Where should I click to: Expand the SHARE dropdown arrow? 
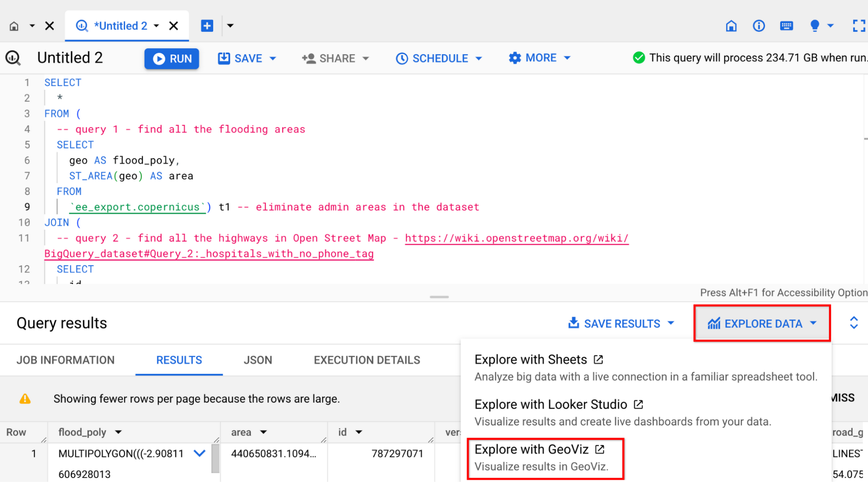[366, 59]
